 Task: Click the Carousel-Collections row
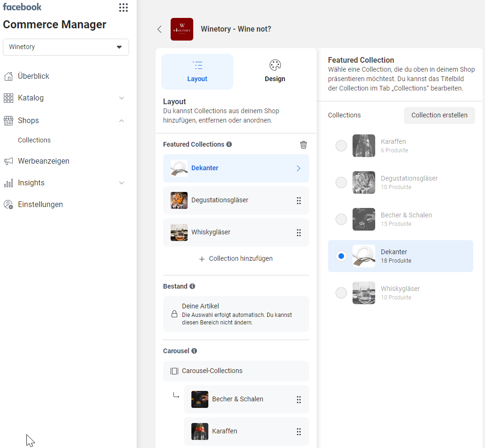click(236, 371)
